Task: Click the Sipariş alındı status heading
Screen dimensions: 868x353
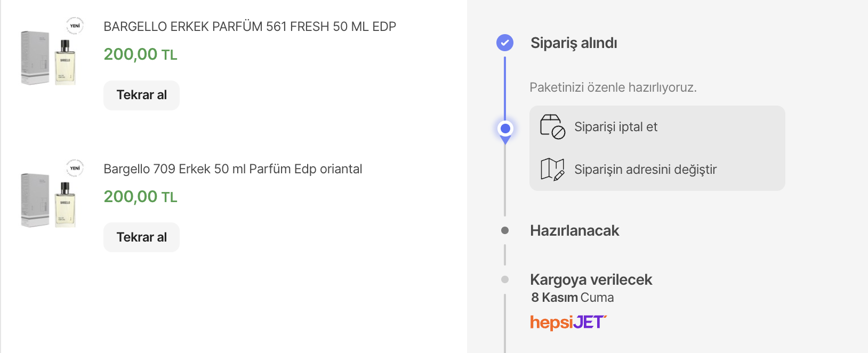Action: coord(574,43)
